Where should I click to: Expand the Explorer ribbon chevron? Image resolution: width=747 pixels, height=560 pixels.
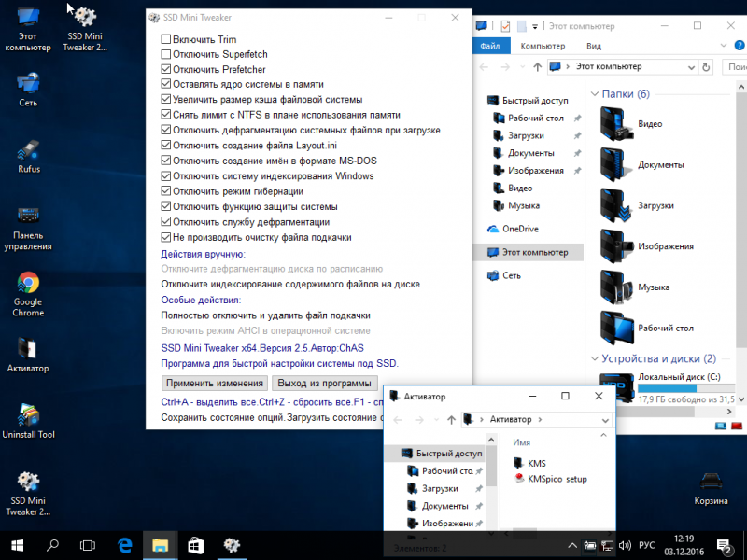724,46
